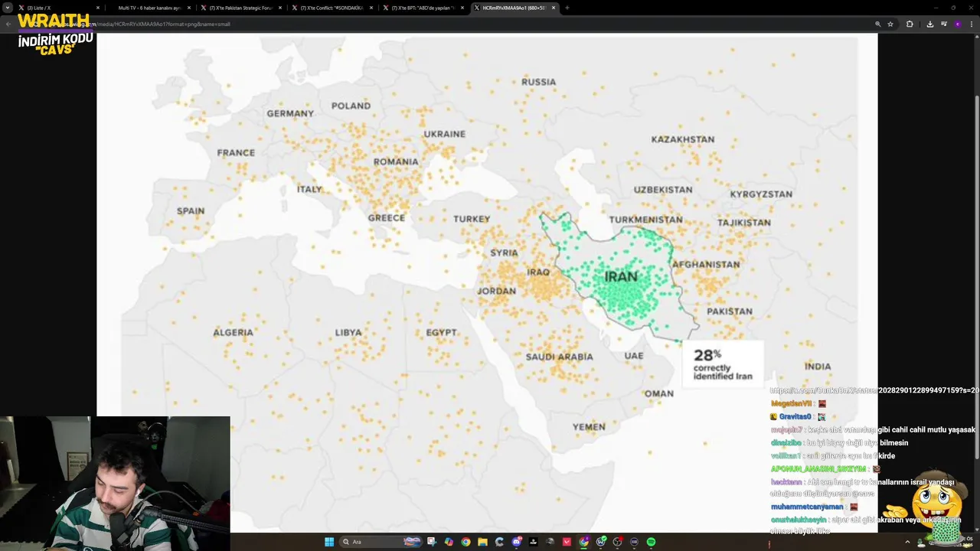980x551 pixels.
Task: Open Google Chrome taskbar icon
Action: pos(465,542)
